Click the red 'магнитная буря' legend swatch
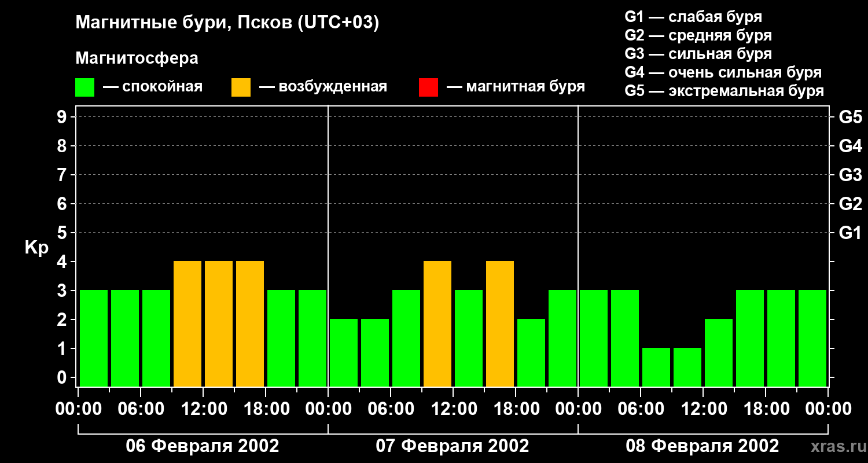868x463 pixels. click(x=428, y=87)
